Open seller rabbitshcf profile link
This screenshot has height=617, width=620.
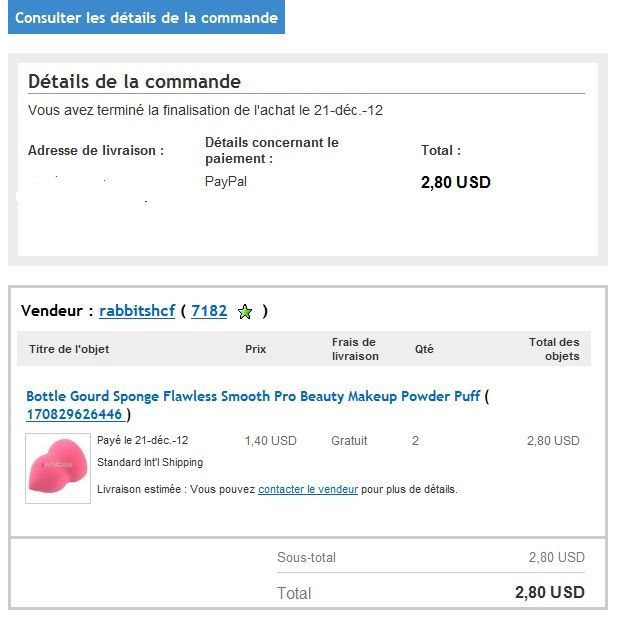coord(137,311)
